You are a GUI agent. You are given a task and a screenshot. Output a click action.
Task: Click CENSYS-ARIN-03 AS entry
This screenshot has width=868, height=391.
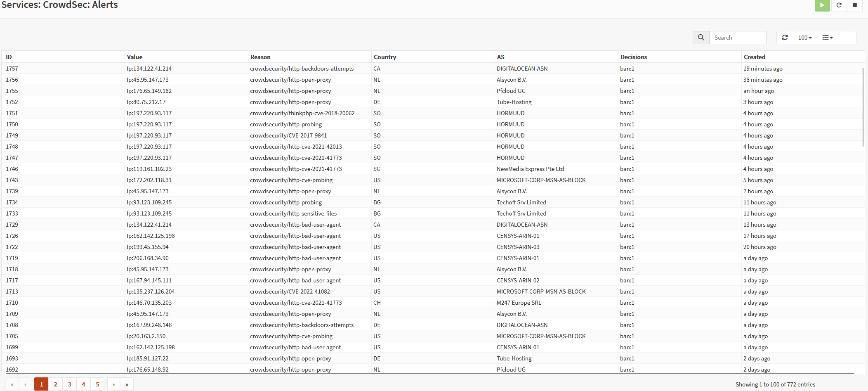pos(518,247)
